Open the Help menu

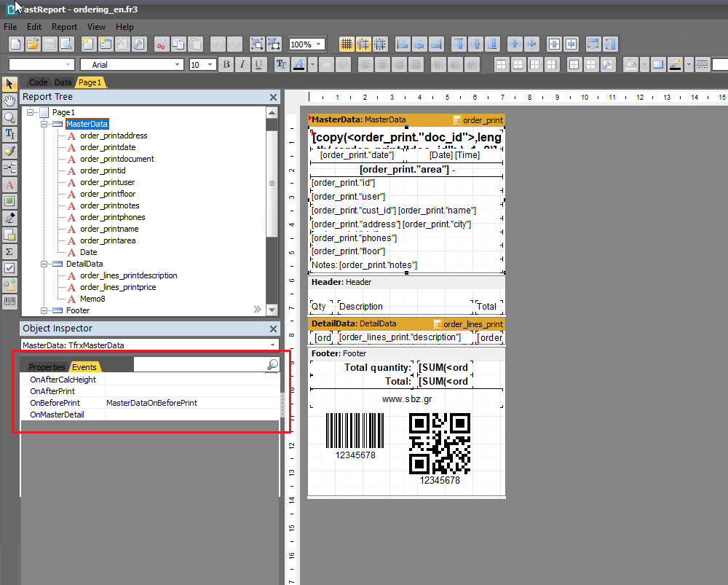(124, 27)
